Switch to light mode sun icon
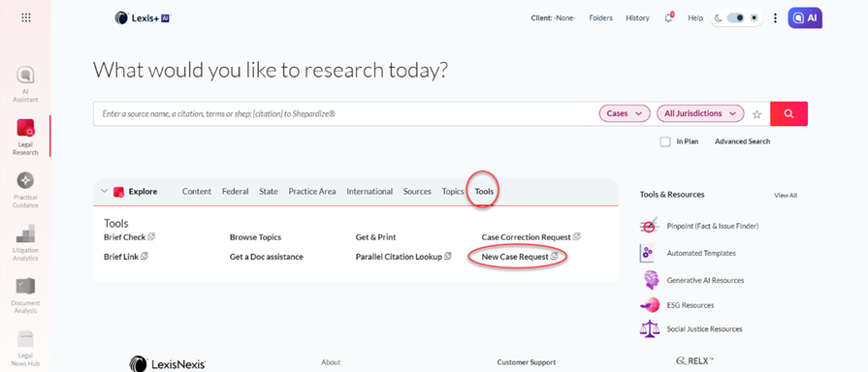The image size is (868, 372). 754,18
